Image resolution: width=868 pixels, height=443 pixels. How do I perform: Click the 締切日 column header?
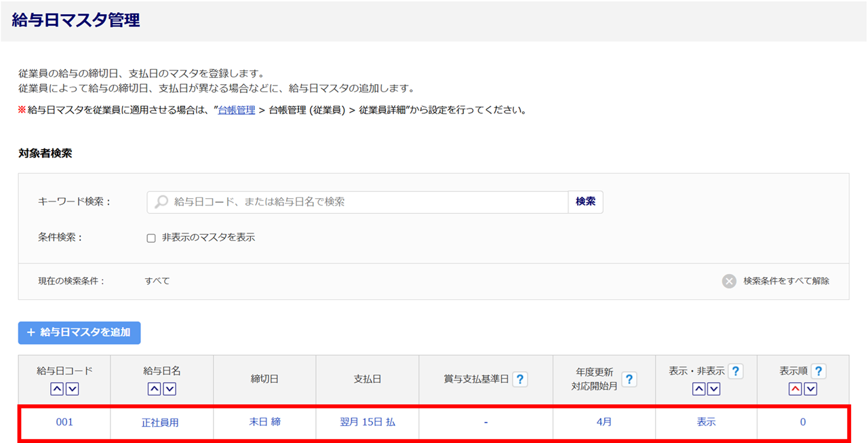coord(264,379)
